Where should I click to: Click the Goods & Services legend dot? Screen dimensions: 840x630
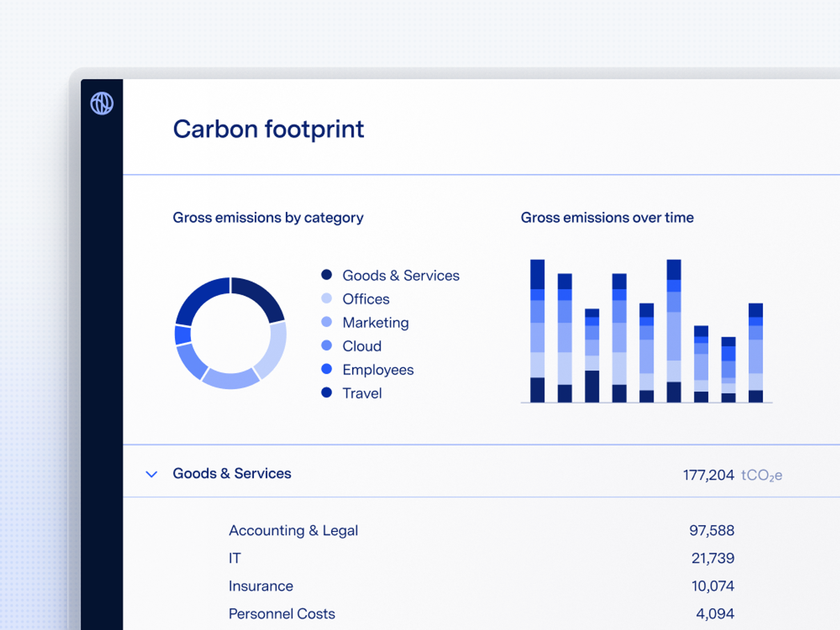(326, 275)
